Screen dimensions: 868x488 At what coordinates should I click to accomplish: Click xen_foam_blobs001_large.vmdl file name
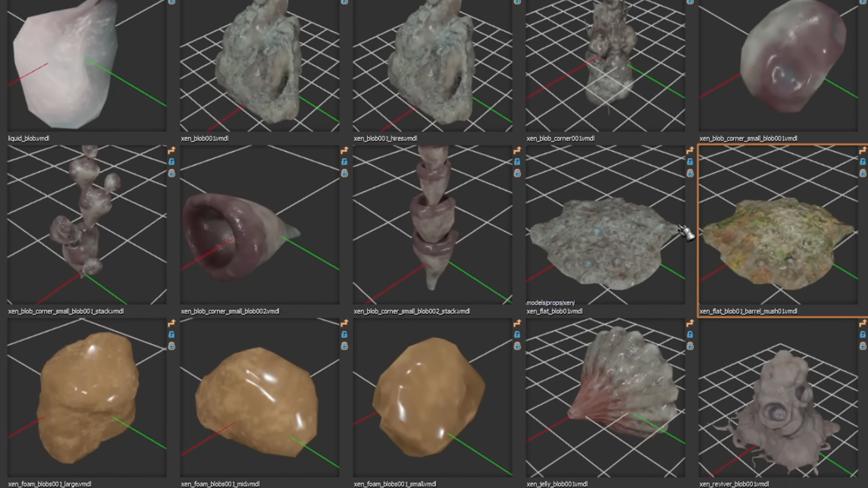click(50, 484)
